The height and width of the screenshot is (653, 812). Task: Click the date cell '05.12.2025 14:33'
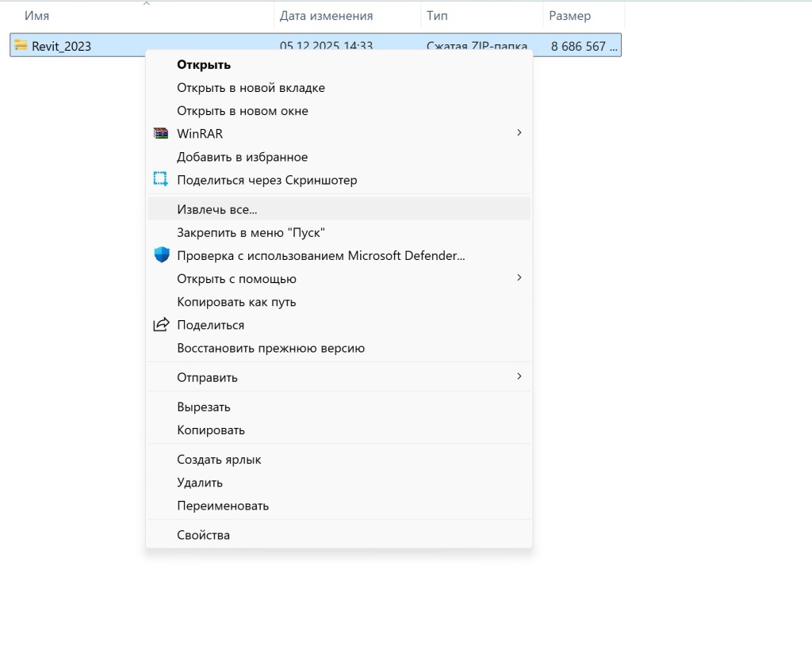(326, 46)
